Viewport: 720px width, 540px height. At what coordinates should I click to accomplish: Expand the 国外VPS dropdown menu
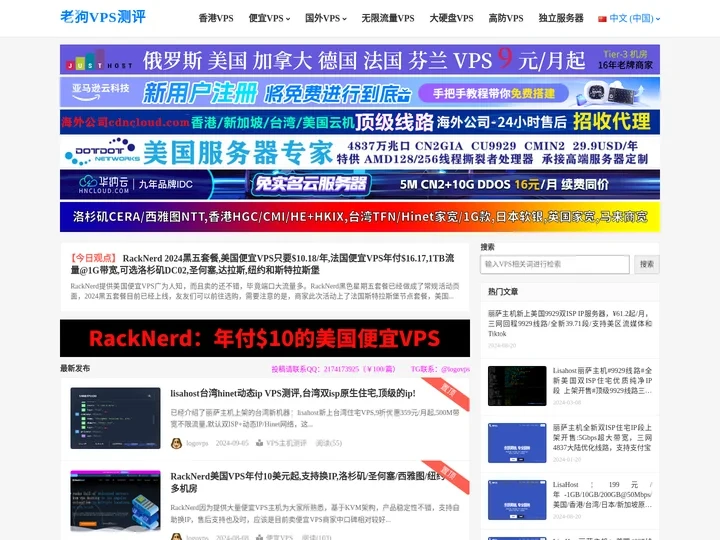point(326,18)
